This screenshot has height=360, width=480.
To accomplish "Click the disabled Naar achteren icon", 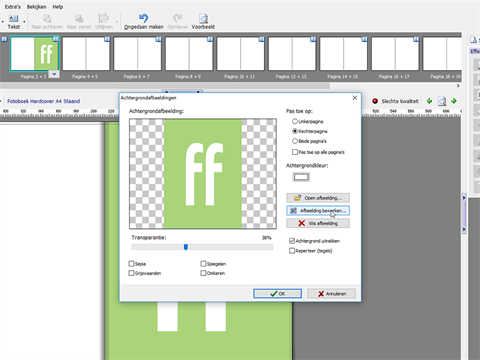I will coord(47,18).
